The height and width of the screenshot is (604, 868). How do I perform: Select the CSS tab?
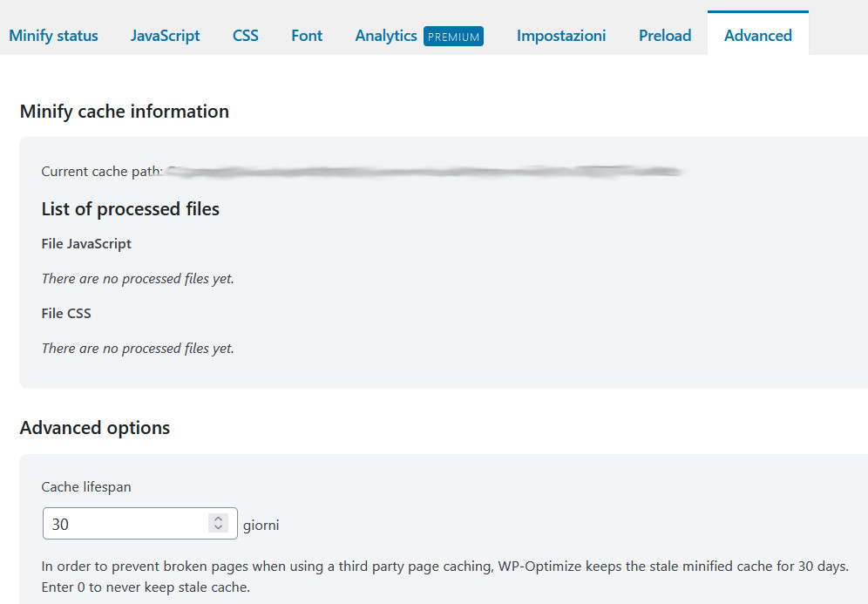[245, 36]
